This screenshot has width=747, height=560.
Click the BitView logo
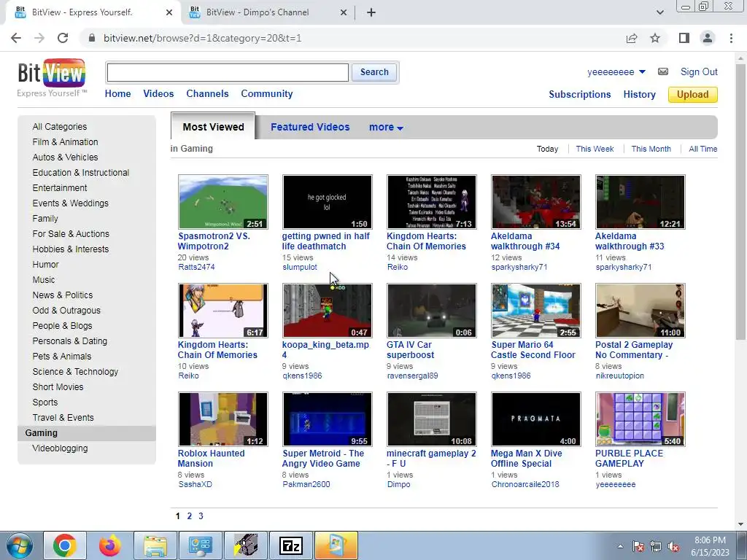point(52,74)
